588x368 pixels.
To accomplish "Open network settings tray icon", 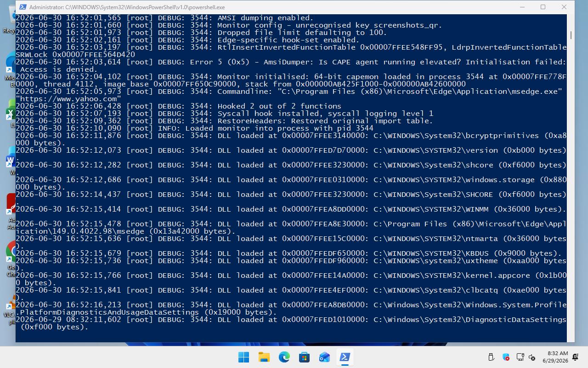I will coord(520,357).
